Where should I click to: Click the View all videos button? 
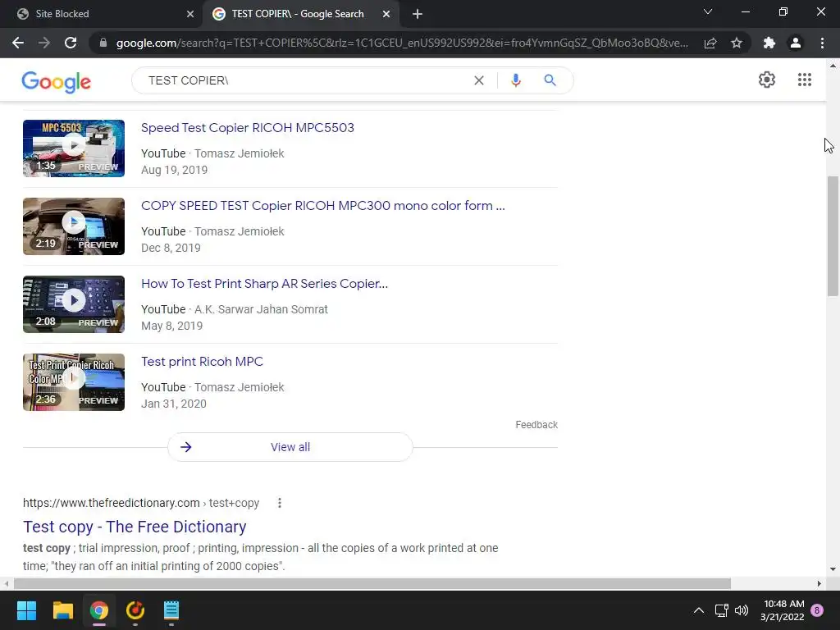coord(290,447)
